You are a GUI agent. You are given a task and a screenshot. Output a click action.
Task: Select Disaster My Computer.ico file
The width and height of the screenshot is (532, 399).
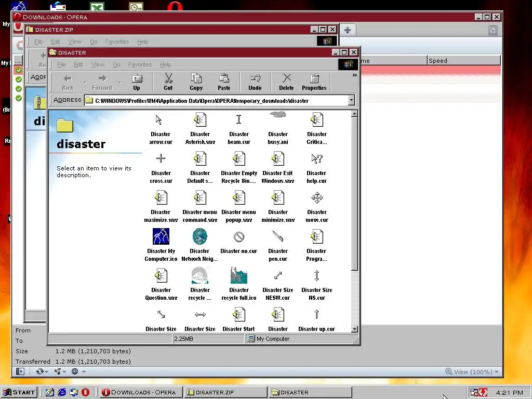click(x=161, y=245)
